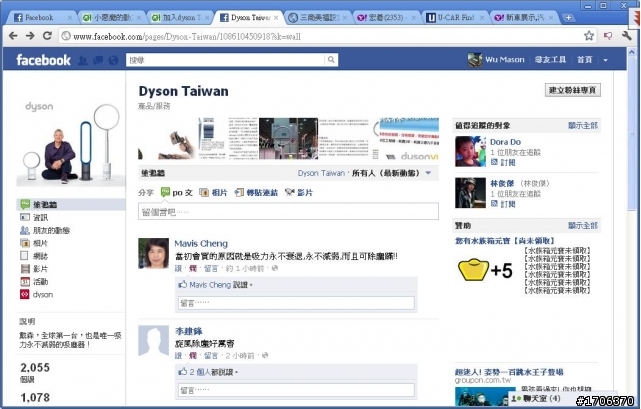Screen dimensions: 641x409
Task: Click Dyson Taiwan wall filter link
Action: point(321,173)
